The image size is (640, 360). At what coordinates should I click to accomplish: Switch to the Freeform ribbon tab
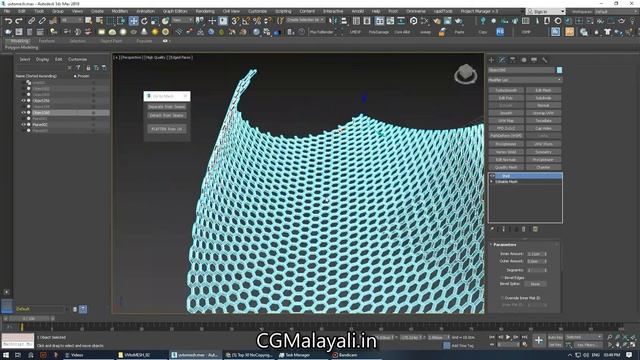coord(47,41)
